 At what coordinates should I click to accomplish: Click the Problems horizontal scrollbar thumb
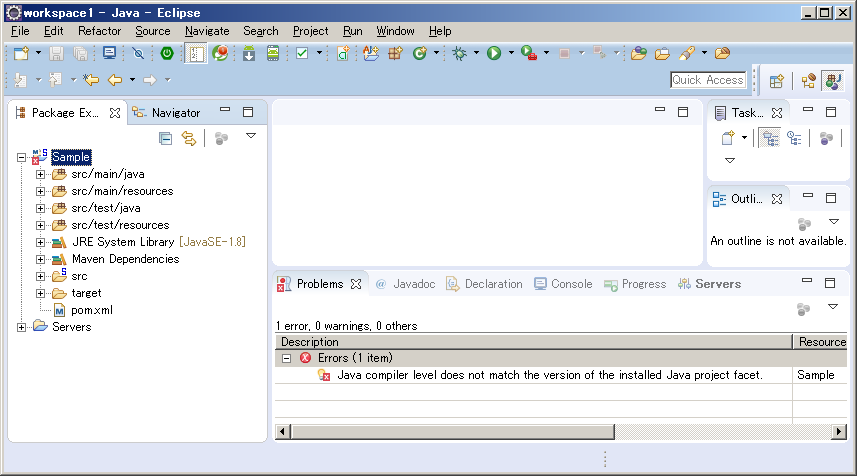point(453,432)
